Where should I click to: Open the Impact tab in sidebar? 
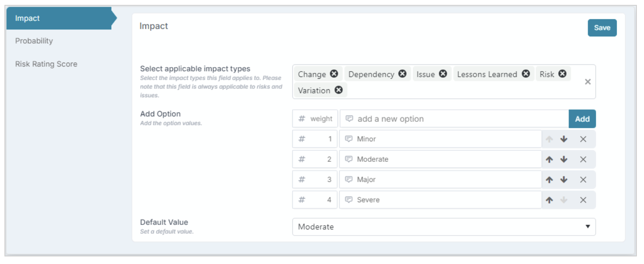pyautogui.click(x=59, y=18)
